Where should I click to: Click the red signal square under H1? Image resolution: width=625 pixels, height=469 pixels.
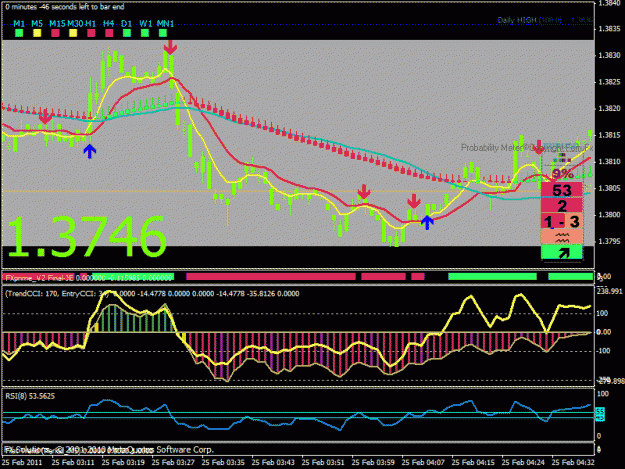(91, 33)
